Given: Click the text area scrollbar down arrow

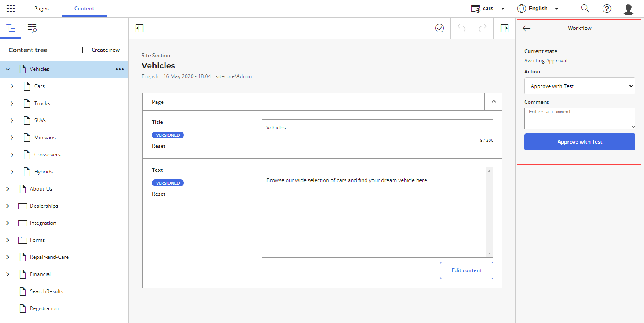Looking at the screenshot, I should click(x=490, y=254).
